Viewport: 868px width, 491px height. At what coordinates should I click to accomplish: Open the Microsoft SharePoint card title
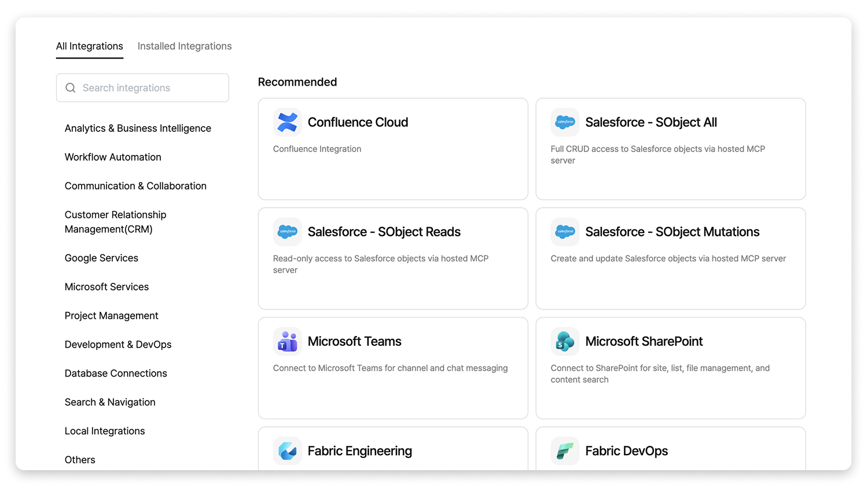[x=644, y=341]
